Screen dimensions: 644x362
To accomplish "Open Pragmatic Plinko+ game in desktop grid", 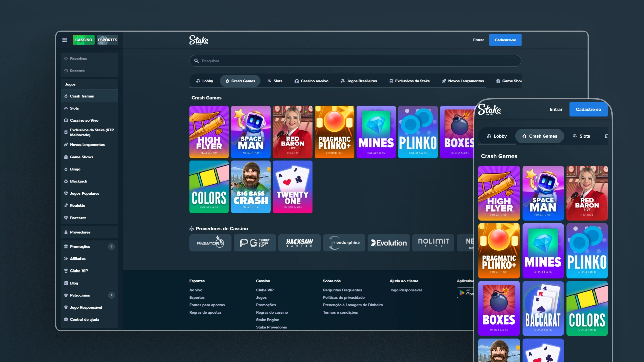I will pos(334,132).
